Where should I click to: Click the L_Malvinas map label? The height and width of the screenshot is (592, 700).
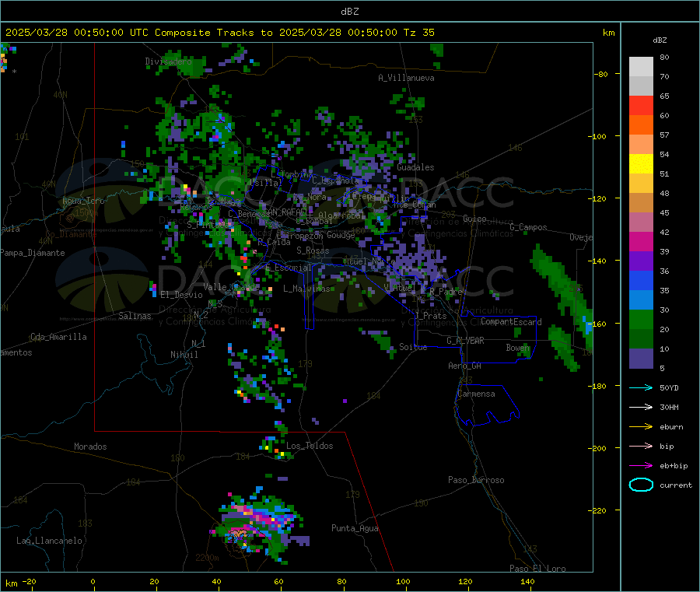pos(306,289)
